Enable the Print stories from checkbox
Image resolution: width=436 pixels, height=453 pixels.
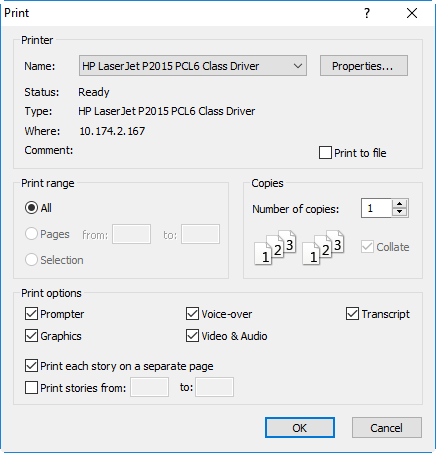coord(31,388)
